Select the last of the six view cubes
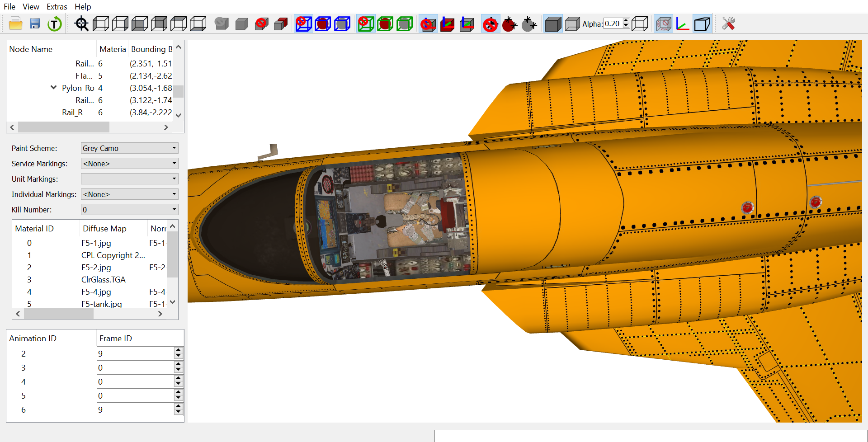This screenshot has width=868, height=442. tap(198, 24)
